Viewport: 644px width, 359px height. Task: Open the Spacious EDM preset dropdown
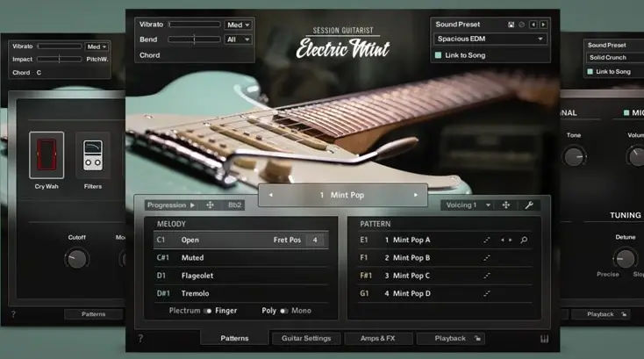click(x=490, y=39)
